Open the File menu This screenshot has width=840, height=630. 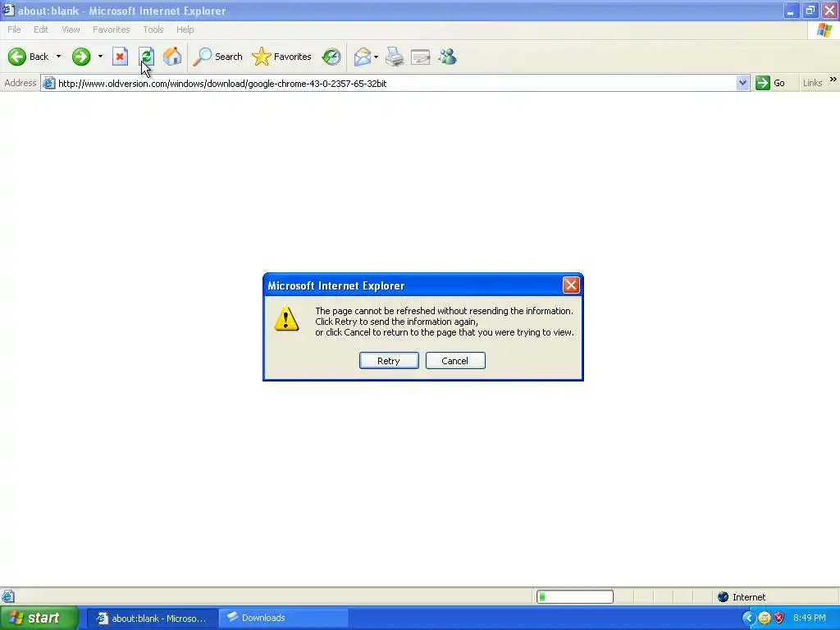click(x=15, y=30)
